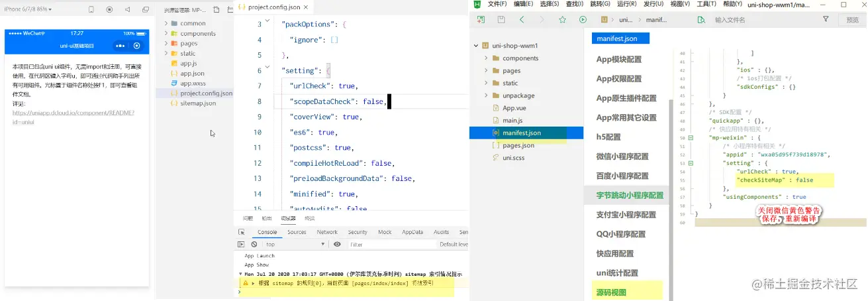Switch to the 输出 output panel tab
Image resolution: width=868 pixels, height=301 pixels.
coord(266,218)
